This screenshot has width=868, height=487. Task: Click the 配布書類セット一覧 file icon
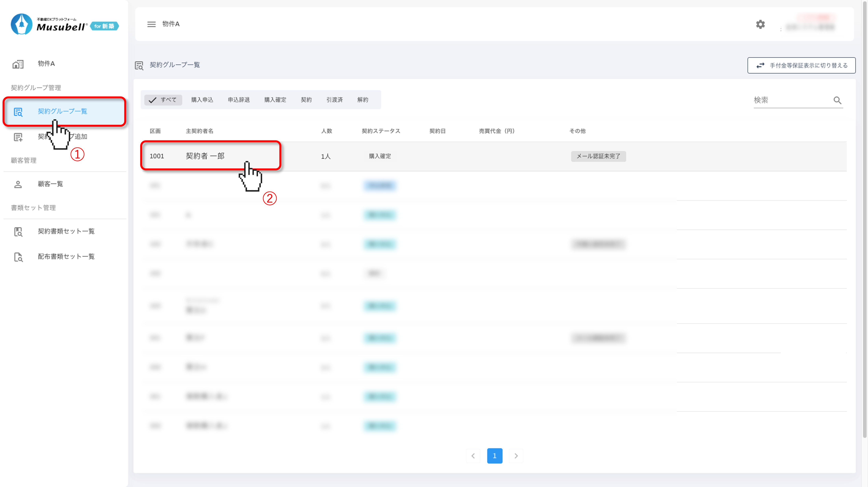point(18,257)
